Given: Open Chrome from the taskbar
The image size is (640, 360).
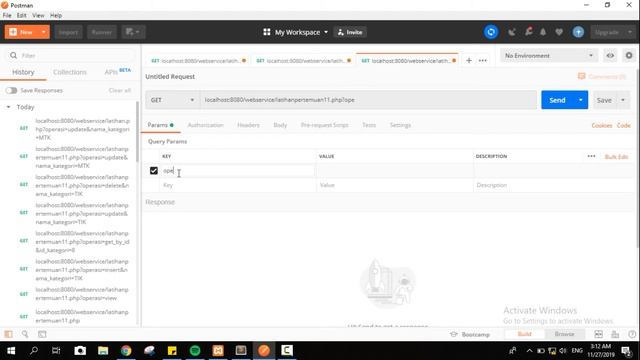Looking at the screenshot, I should (126, 351).
